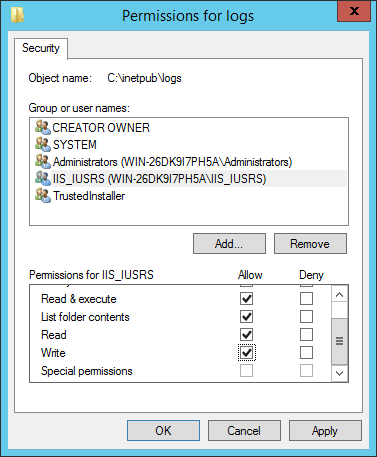Click Allow checkbox for Special permissions
Viewport: 377px width, 457px height.
246,371
